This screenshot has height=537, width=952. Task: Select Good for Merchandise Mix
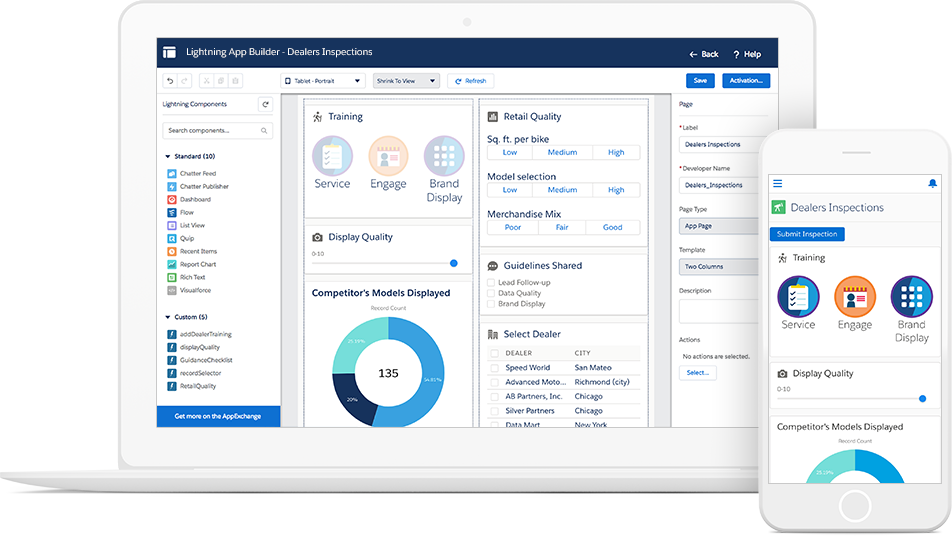(613, 227)
